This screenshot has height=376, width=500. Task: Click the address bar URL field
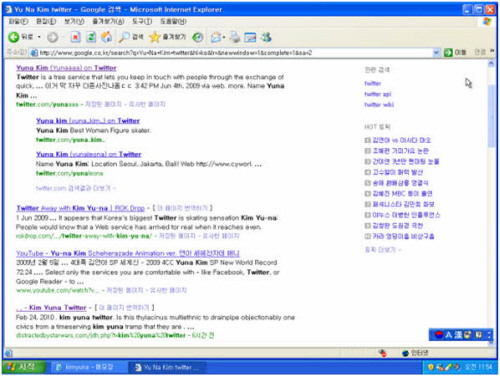click(x=233, y=53)
